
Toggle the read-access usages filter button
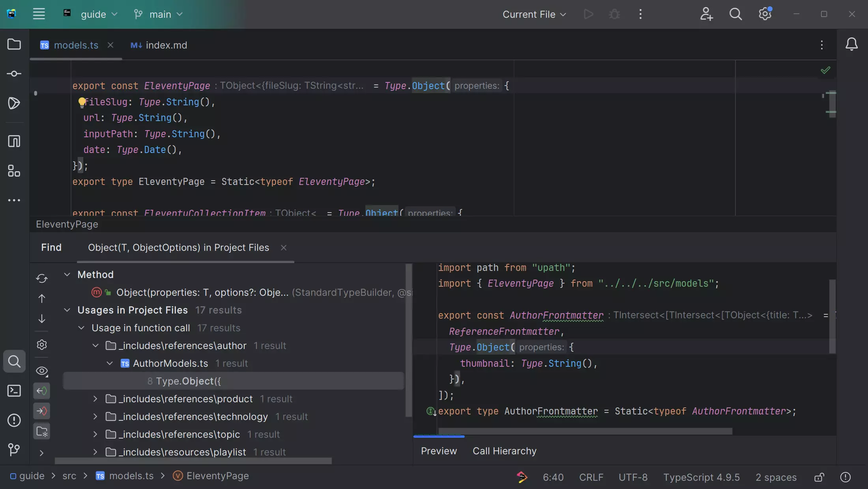pyautogui.click(x=42, y=391)
